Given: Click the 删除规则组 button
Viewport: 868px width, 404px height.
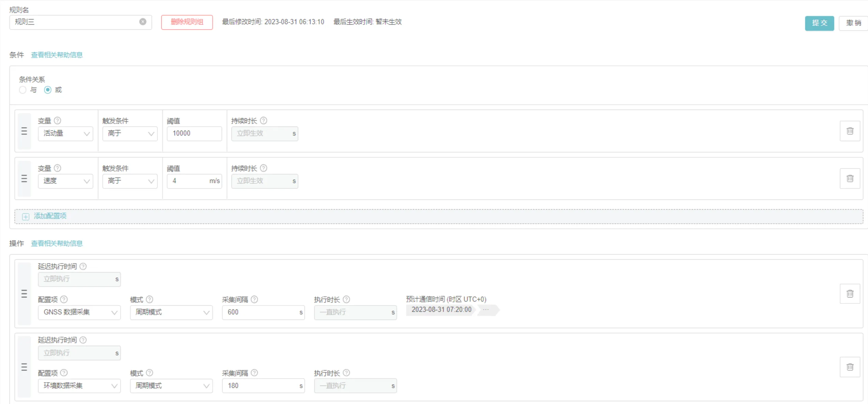Looking at the screenshot, I should (x=187, y=22).
